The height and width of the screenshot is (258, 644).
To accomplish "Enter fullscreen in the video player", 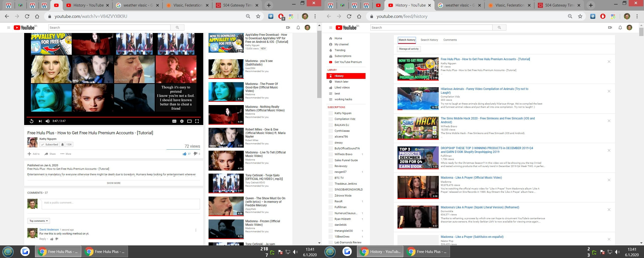I will [197, 121].
